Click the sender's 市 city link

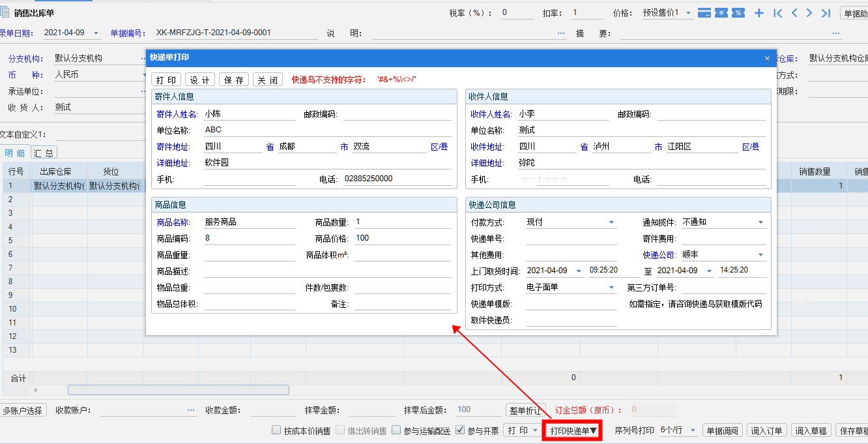(x=344, y=147)
